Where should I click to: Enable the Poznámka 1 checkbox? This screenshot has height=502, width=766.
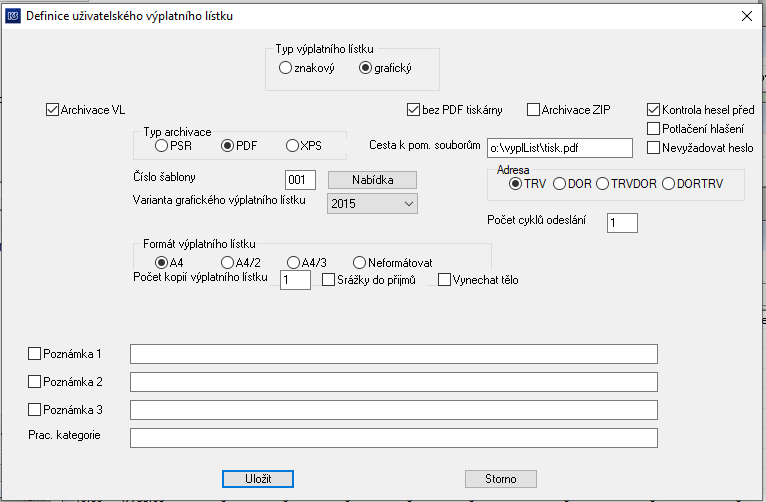coord(34,354)
